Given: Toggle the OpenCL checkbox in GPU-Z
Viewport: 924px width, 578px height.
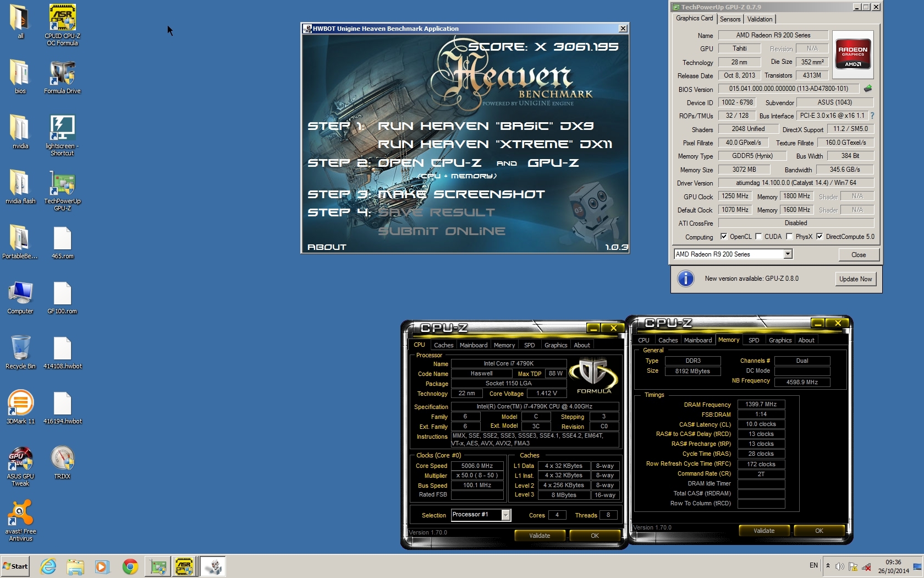Looking at the screenshot, I should (x=724, y=237).
